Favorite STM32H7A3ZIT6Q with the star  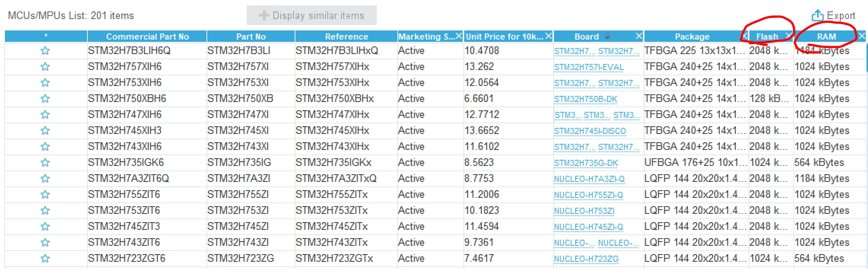coord(45,178)
